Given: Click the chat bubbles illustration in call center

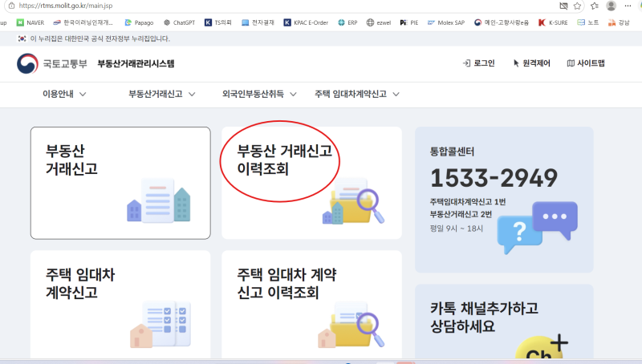Looking at the screenshot, I should point(537,228).
